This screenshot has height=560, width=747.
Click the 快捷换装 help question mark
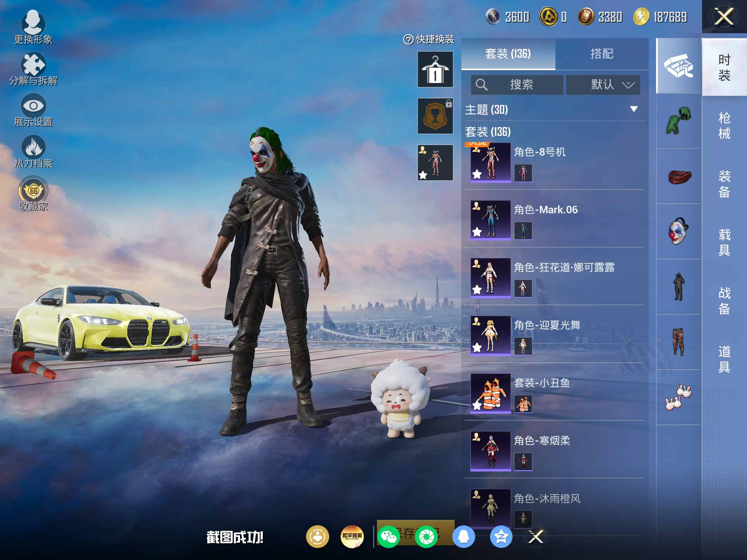[408, 40]
